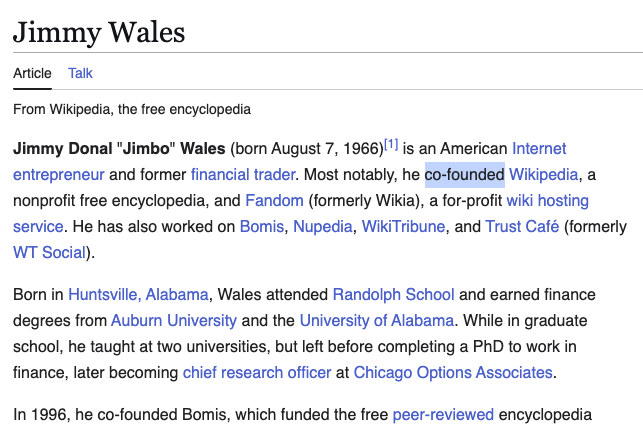The width and height of the screenshot is (643, 433).
Task: Follow the Nupedia link
Action: tap(323, 226)
